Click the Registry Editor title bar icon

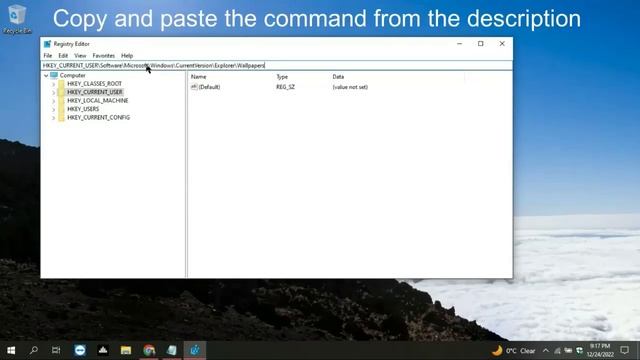pos(47,44)
